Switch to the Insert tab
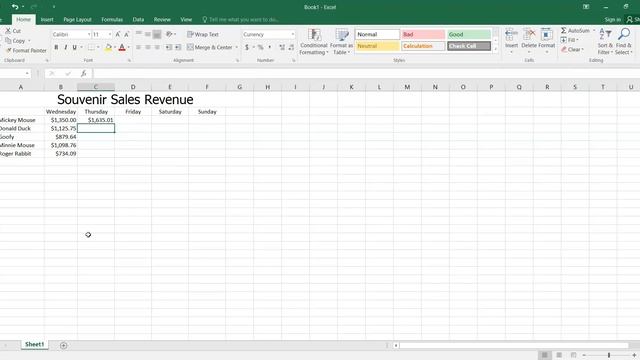The height and width of the screenshot is (360, 640). (47, 19)
